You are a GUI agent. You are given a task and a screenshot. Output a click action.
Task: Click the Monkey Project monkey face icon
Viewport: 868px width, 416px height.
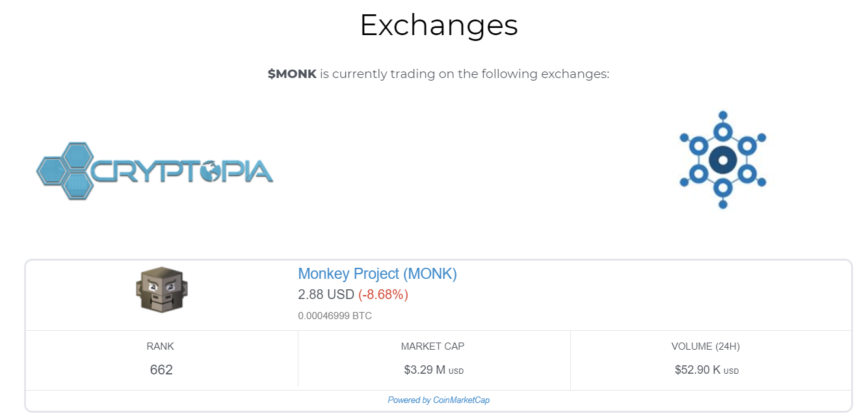click(161, 290)
